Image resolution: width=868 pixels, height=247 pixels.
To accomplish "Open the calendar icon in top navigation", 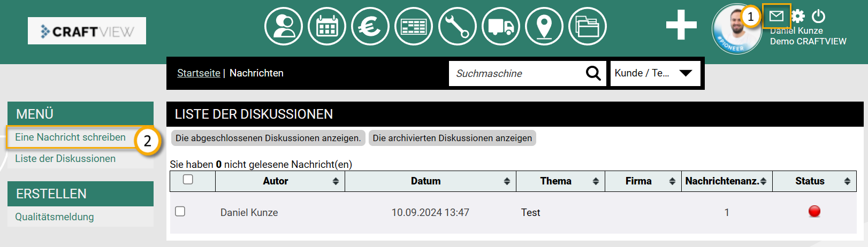I will pos(327,26).
